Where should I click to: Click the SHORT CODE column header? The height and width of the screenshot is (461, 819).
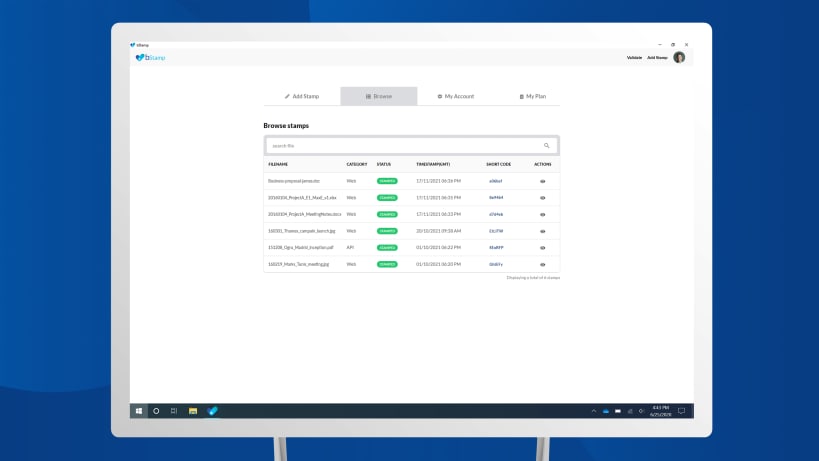coord(498,164)
